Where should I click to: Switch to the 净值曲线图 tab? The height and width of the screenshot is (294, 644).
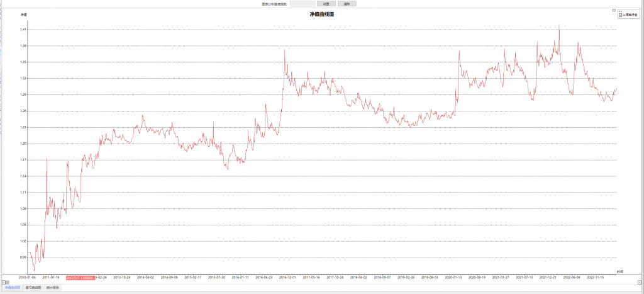click(13, 288)
